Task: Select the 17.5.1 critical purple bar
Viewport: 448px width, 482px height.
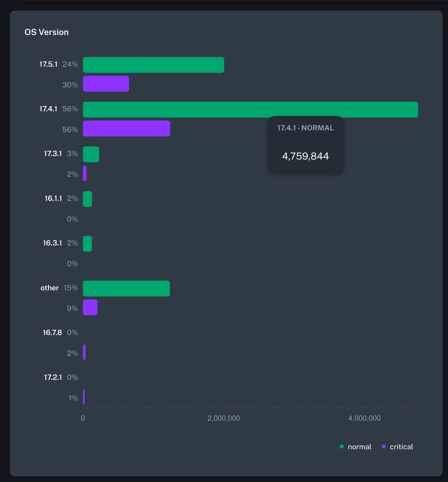Action: click(x=106, y=84)
